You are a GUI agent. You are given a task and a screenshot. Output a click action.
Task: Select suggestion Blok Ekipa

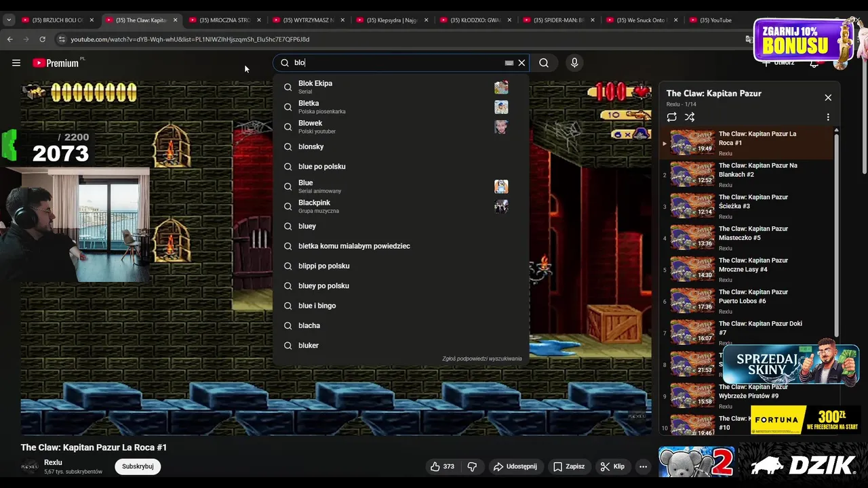pyautogui.click(x=401, y=87)
